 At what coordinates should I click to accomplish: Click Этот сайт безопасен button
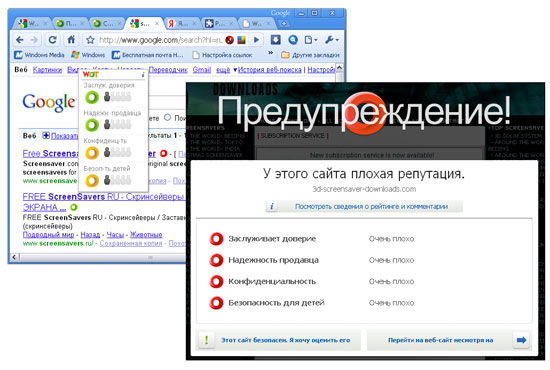pyautogui.click(x=279, y=340)
